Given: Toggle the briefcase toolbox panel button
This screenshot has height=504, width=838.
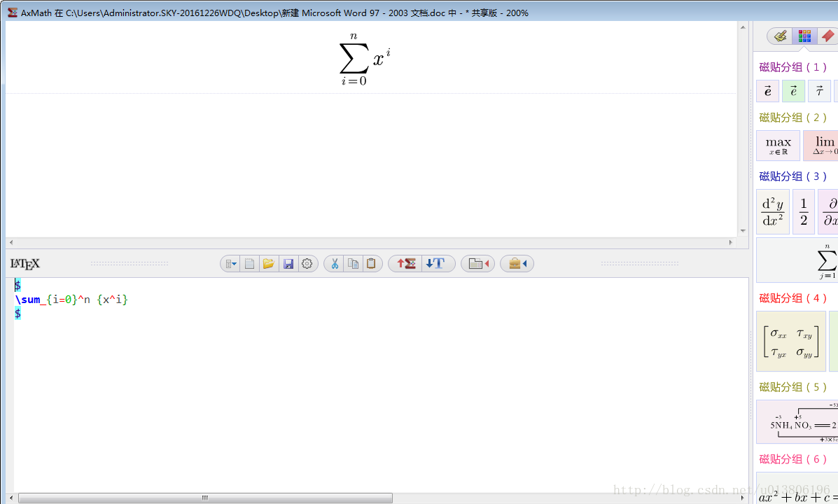Looking at the screenshot, I should point(517,263).
